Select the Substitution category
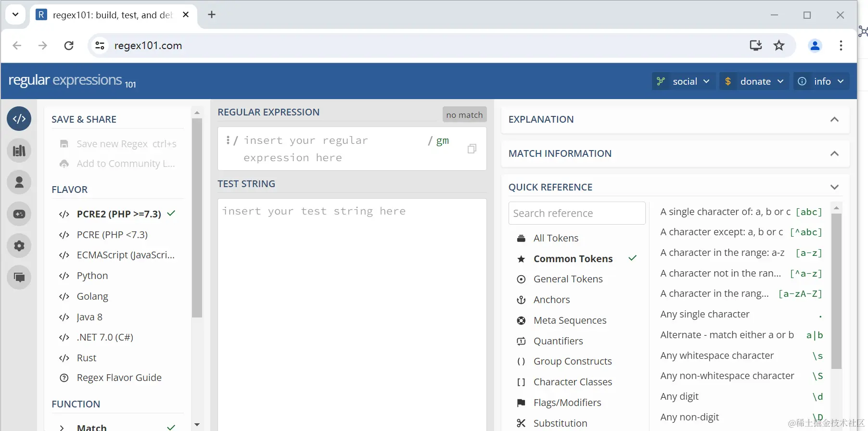Viewport: 868px width, 431px height. pos(577,423)
